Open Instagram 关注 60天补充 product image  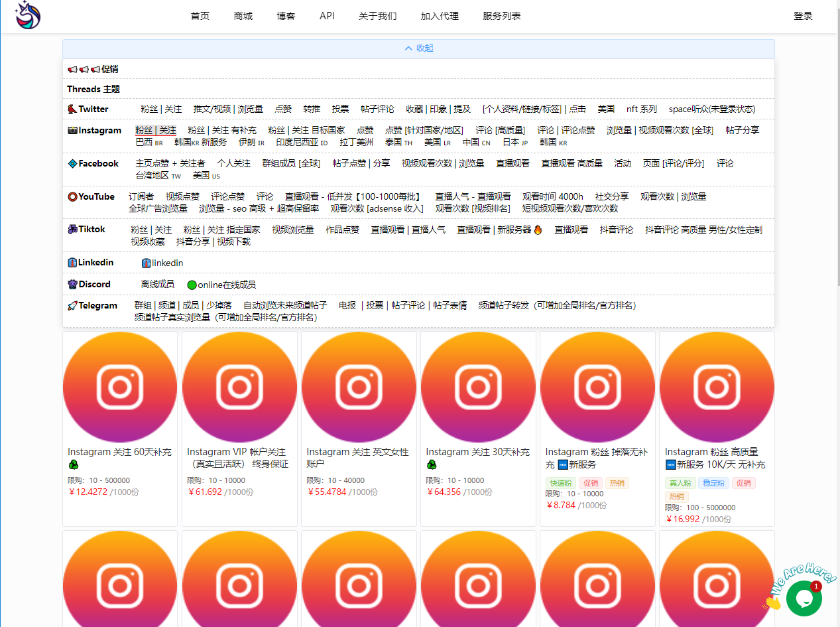pos(120,385)
